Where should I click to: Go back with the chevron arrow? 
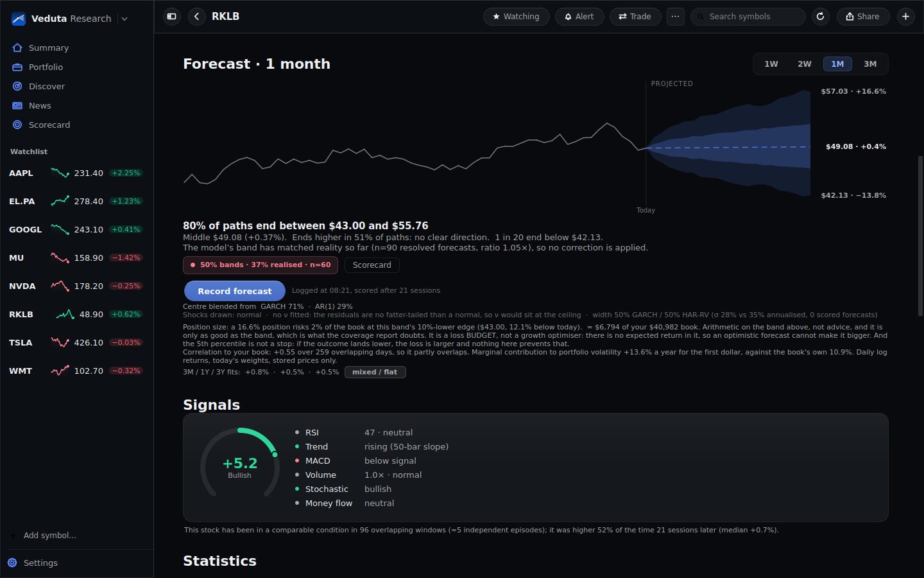197,17
